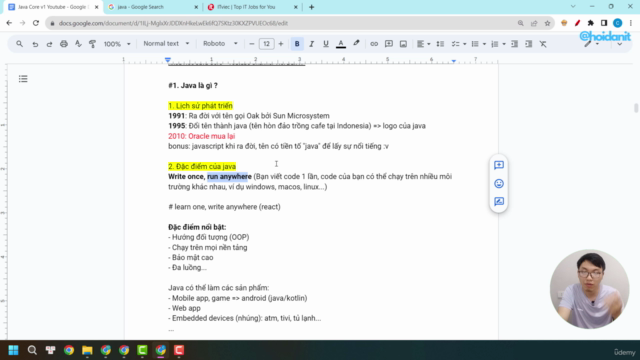This screenshot has height=360, width=640.
Task: Close the java - Google Search tab
Action: click(x=196, y=7)
